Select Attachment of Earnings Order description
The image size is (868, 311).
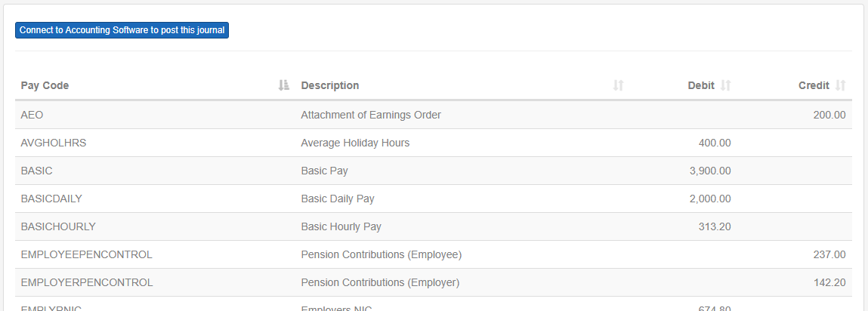click(371, 115)
